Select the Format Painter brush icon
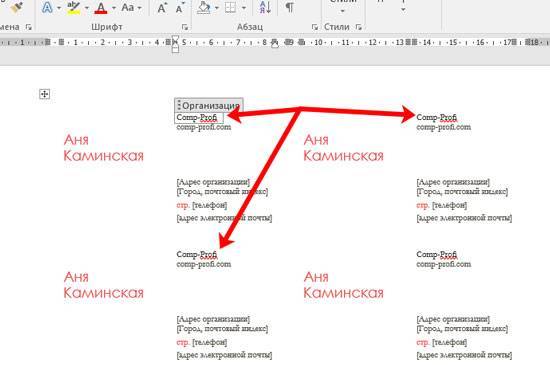Image resolution: width=550 pixels, height=365 pixels. 16,7
